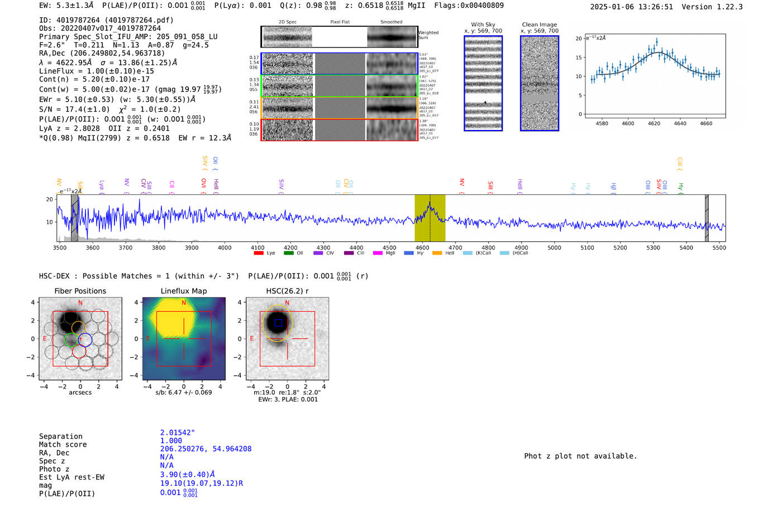The height and width of the screenshot is (532, 782).
Task: Open the orange-bordered fiber spectrum row
Action: tap(340, 108)
